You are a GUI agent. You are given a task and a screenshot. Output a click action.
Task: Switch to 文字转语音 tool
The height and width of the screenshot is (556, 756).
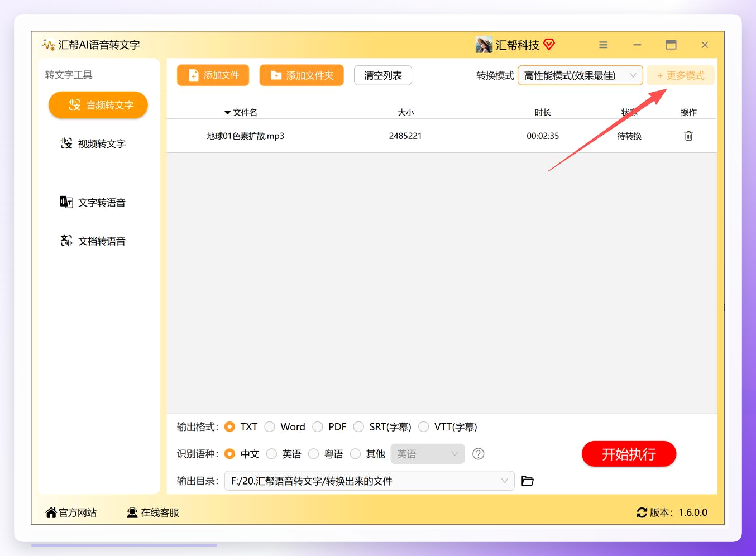coord(93,202)
